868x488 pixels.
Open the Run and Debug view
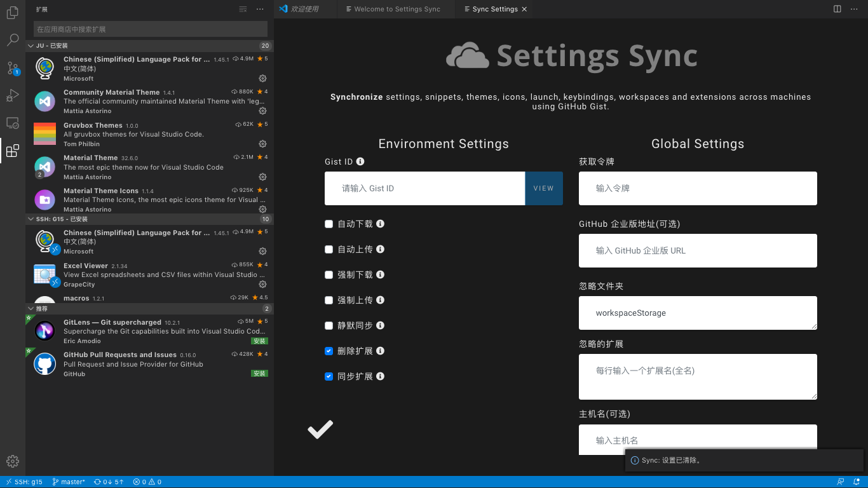pos(13,95)
